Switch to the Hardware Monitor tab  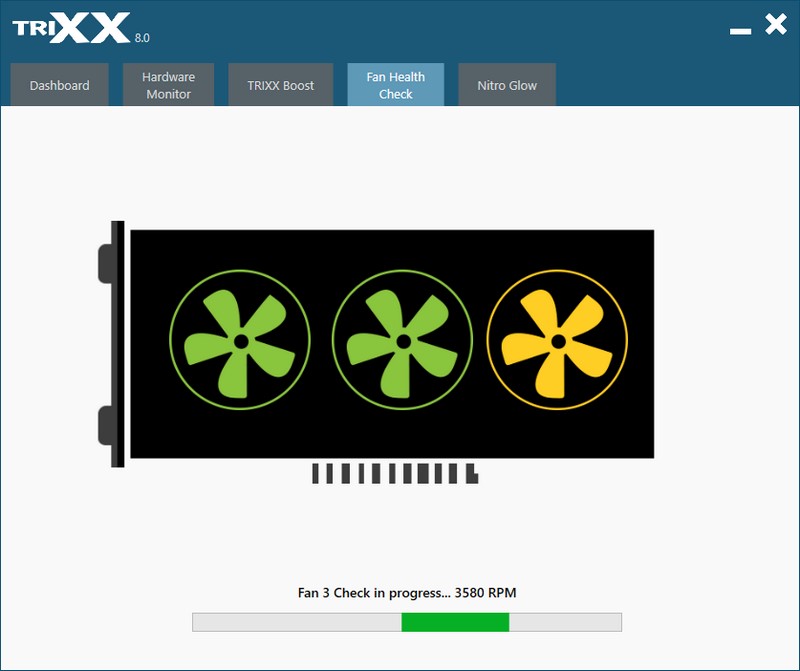[168, 85]
